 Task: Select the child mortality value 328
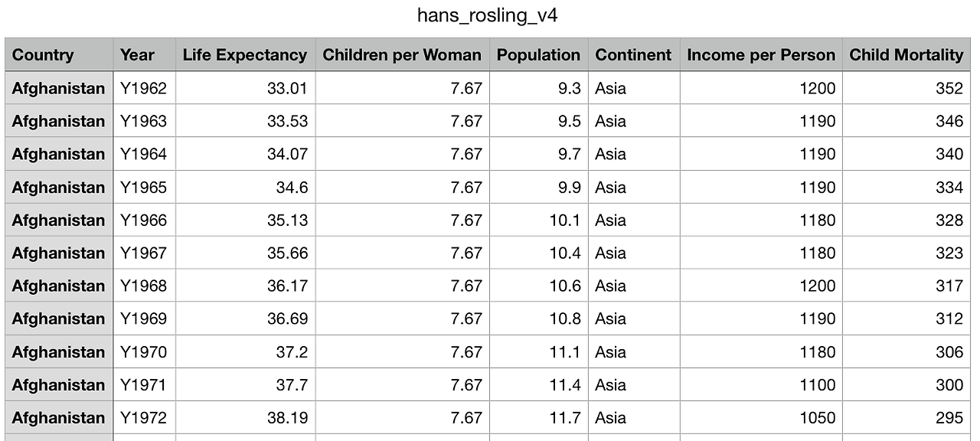(949, 220)
